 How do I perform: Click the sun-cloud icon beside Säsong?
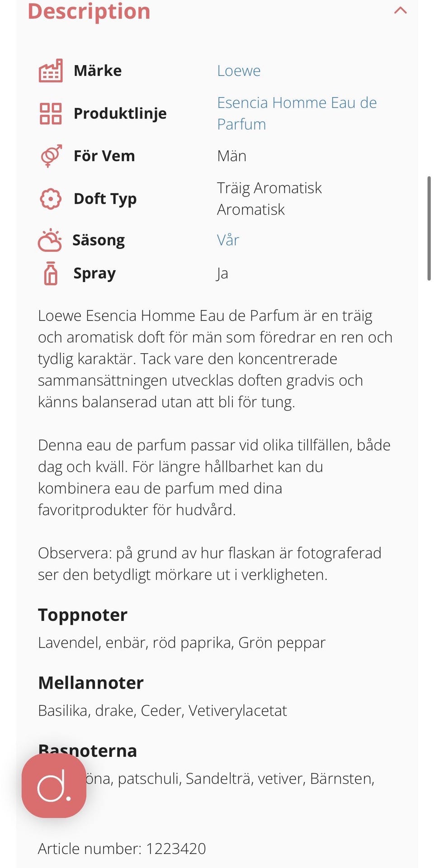point(50,240)
